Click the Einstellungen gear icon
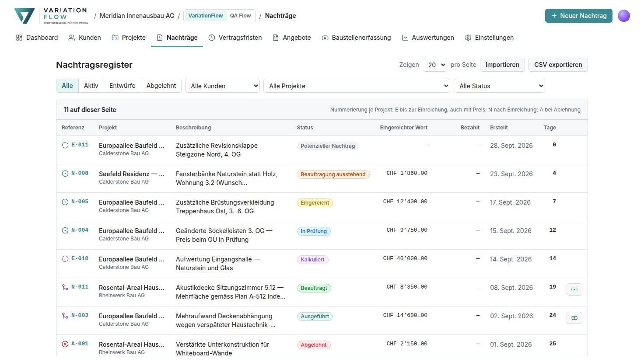This screenshot has width=644, height=362. pyautogui.click(x=468, y=38)
